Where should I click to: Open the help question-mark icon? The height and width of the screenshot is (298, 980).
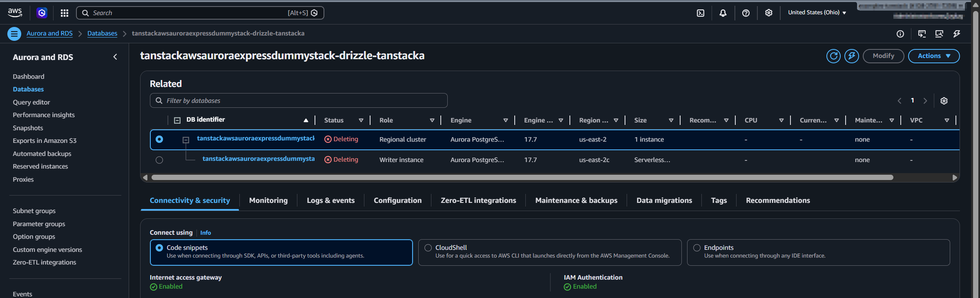tap(746, 13)
